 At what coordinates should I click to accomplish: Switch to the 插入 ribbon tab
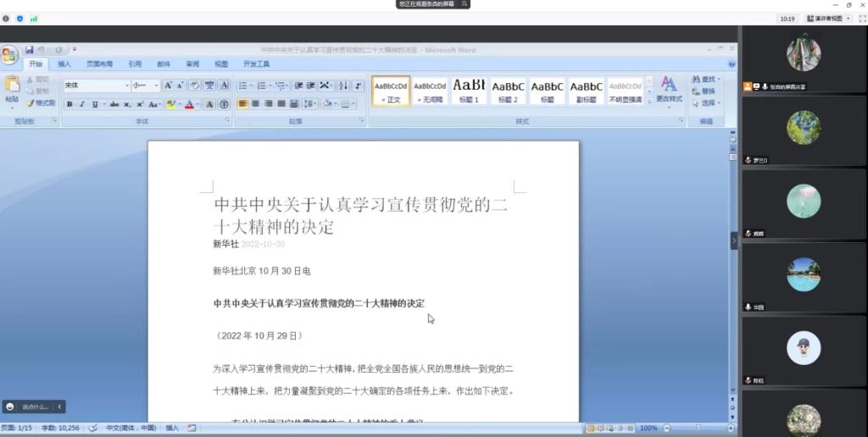(64, 64)
